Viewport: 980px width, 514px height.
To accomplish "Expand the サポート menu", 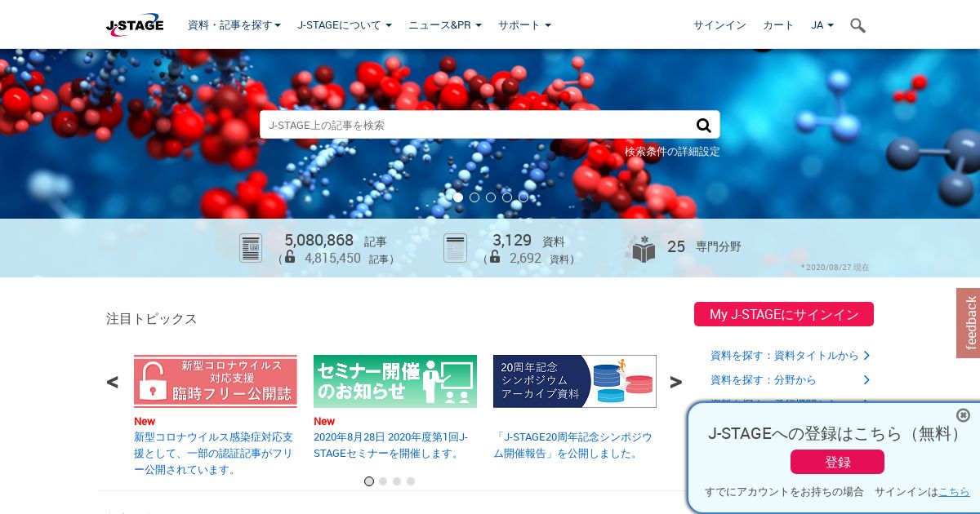I will (x=524, y=25).
